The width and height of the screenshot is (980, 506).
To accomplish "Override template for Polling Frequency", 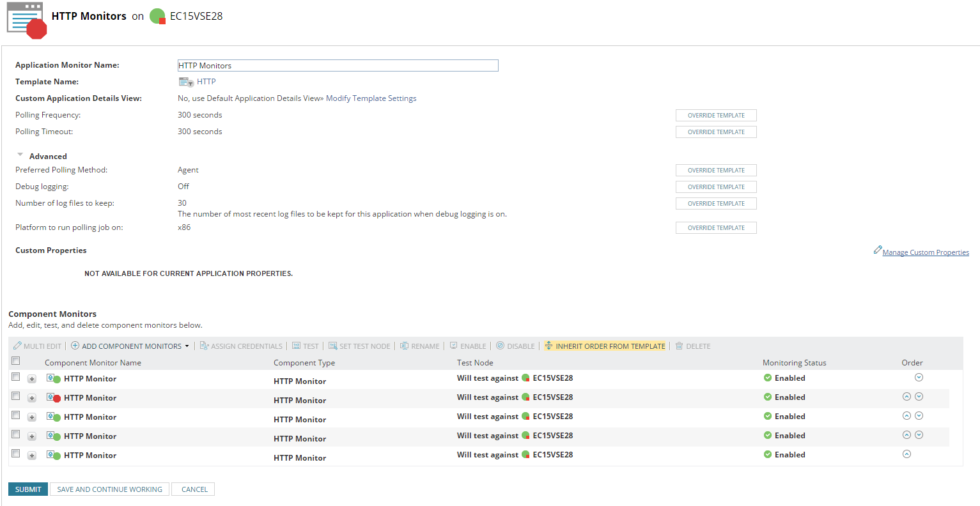I will click(716, 116).
